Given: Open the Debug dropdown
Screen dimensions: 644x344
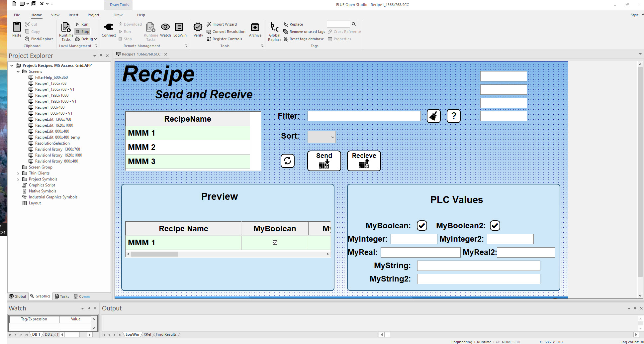Looking at the screenshot, I should tap(86, 39).
